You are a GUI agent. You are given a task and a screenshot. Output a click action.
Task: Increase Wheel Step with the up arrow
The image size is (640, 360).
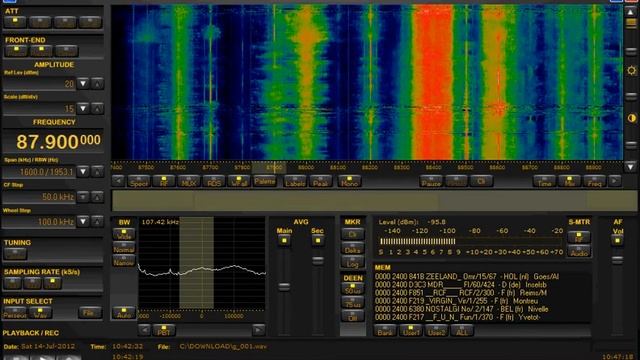(97, 222)
